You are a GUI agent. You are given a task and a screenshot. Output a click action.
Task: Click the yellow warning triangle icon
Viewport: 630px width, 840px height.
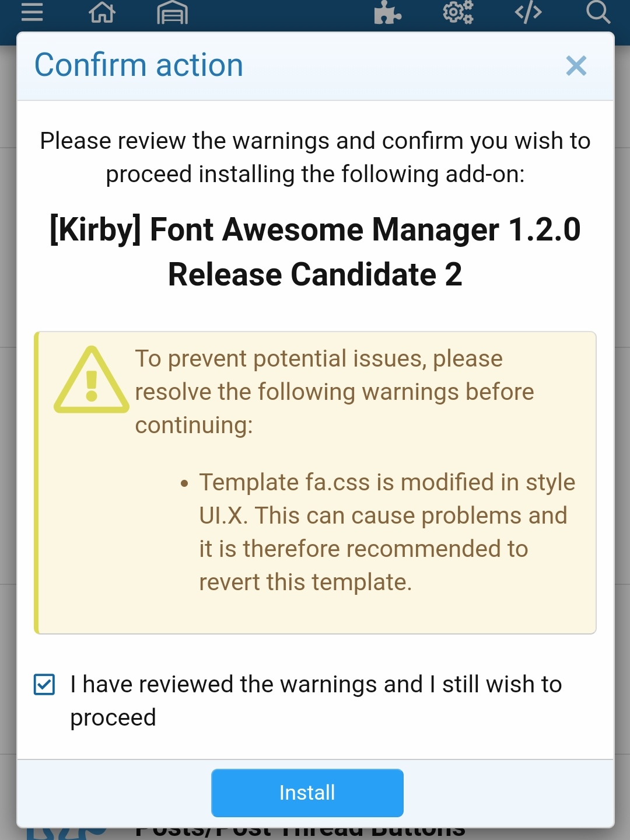[92, 381]
